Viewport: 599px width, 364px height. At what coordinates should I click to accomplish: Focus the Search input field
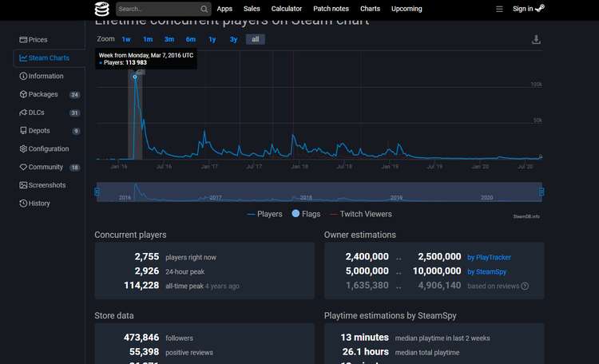pos(163,9)
